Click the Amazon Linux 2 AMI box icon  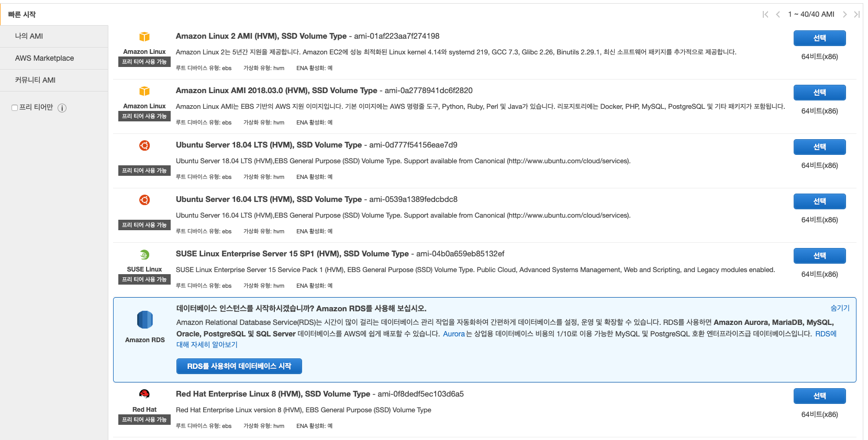[x=144, y=37]
